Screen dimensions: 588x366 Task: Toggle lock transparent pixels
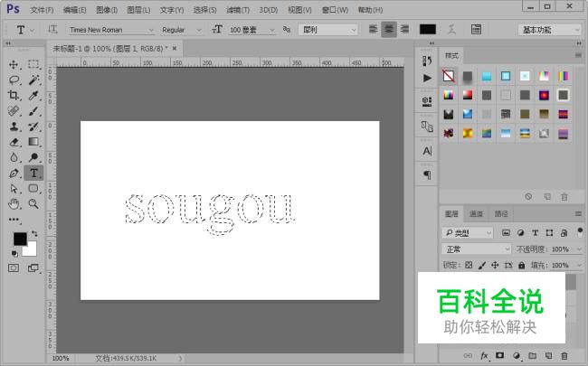(469, 265)
